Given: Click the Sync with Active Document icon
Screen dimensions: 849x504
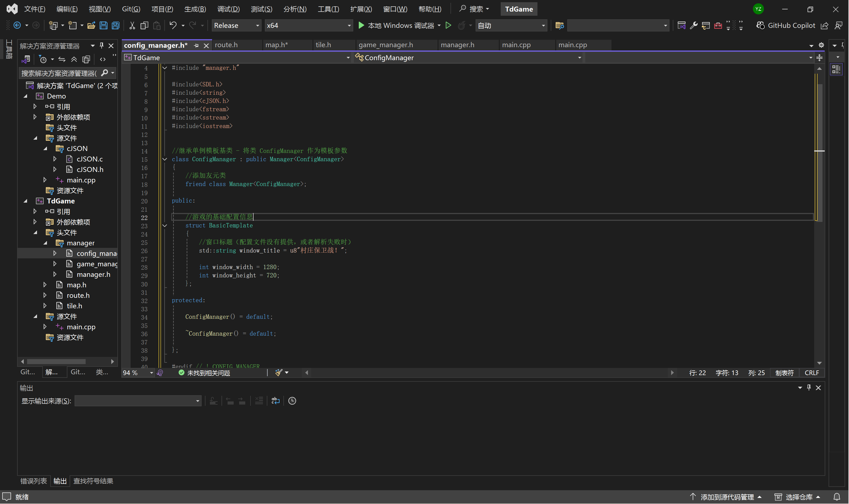Looking at the screenshot, I should [62, 59].
